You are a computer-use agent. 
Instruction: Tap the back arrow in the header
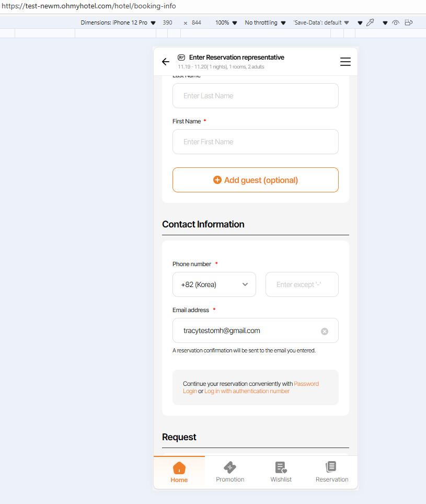(x=166, y=62)
